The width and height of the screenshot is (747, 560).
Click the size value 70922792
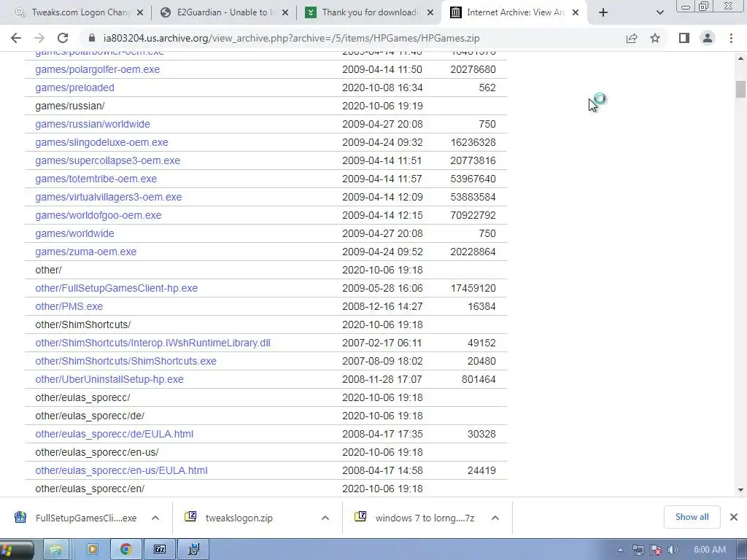473,215
